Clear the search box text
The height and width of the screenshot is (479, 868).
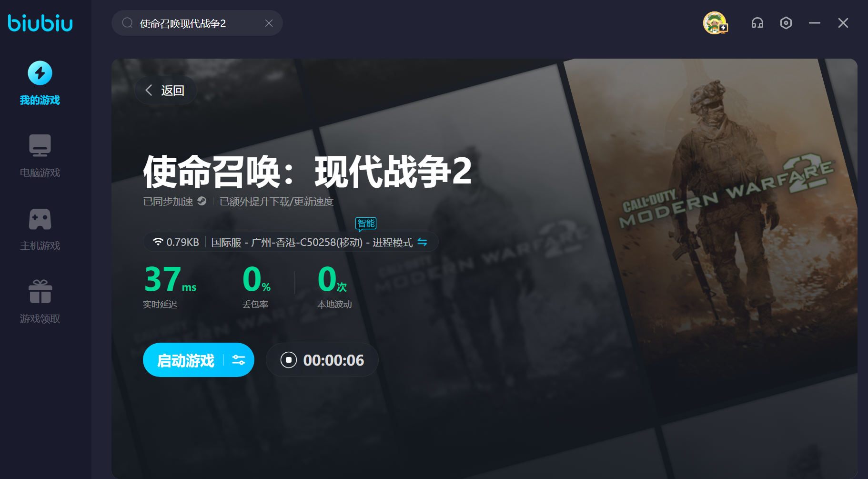(x=269, y=23)
